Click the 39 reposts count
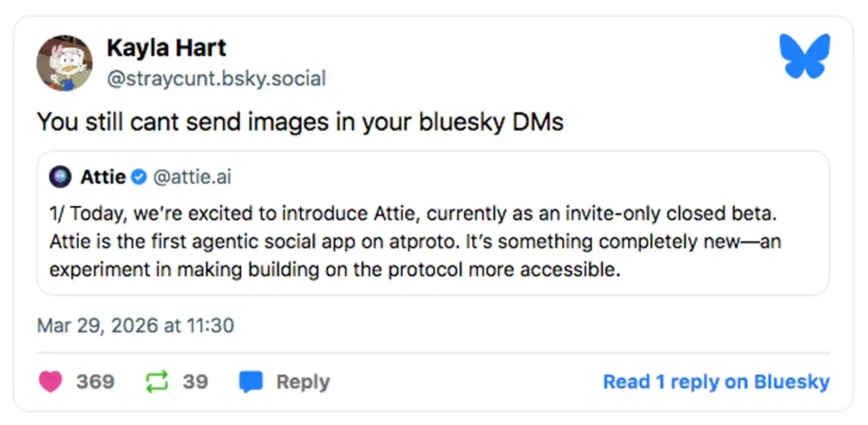Image resolution: width=868 pixels, height=425 pixels. 195,382
